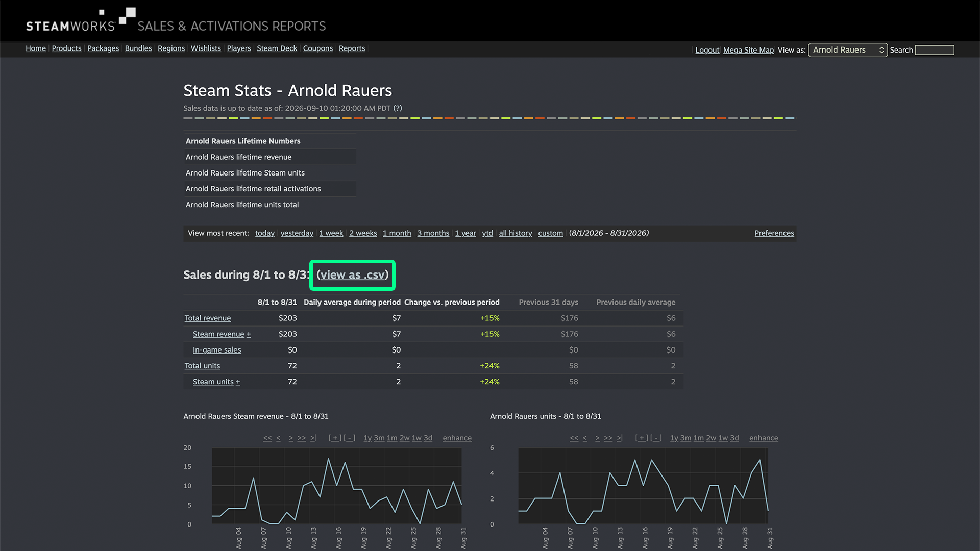Select the 'yesterday' date range
980x551 pixels.
[297, 233]
